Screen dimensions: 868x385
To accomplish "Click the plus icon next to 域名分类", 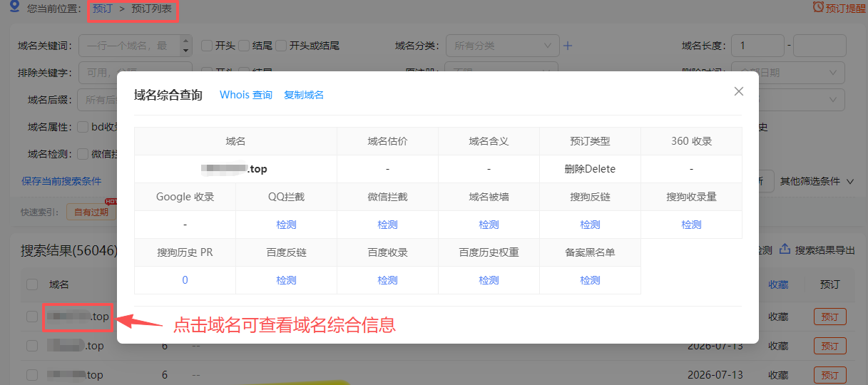I will point(568,46).
